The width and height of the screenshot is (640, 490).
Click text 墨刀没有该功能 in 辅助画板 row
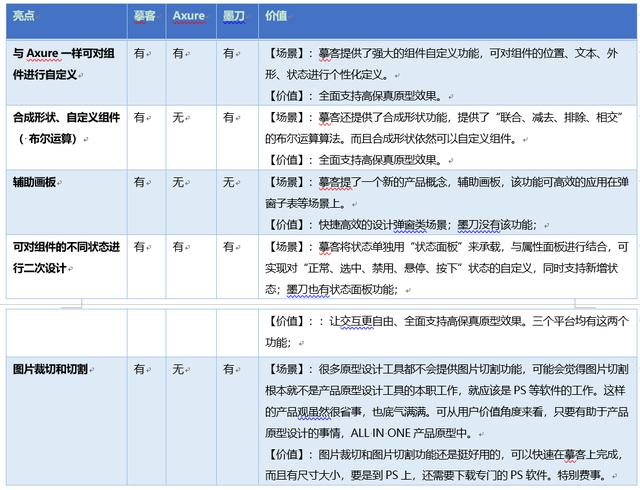tap(495, 225)
